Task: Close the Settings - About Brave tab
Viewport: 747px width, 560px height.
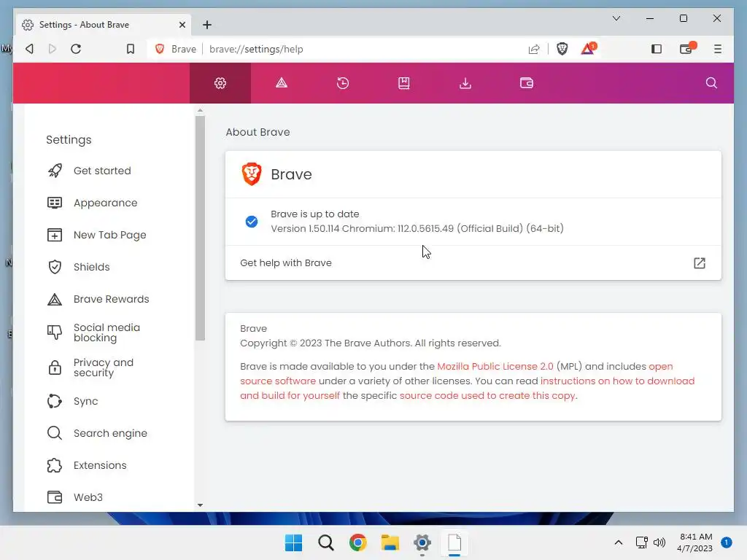Action: (x=182, y=25)
